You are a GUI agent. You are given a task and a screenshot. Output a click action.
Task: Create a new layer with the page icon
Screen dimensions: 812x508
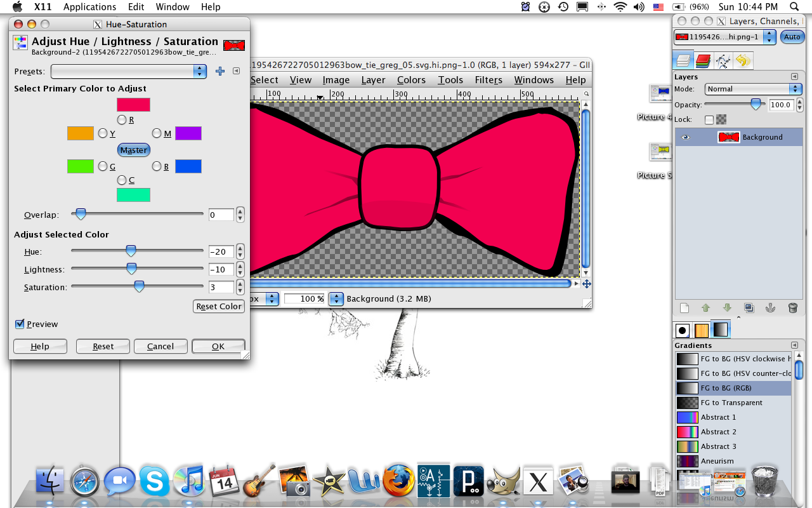[x=684, y=308]
